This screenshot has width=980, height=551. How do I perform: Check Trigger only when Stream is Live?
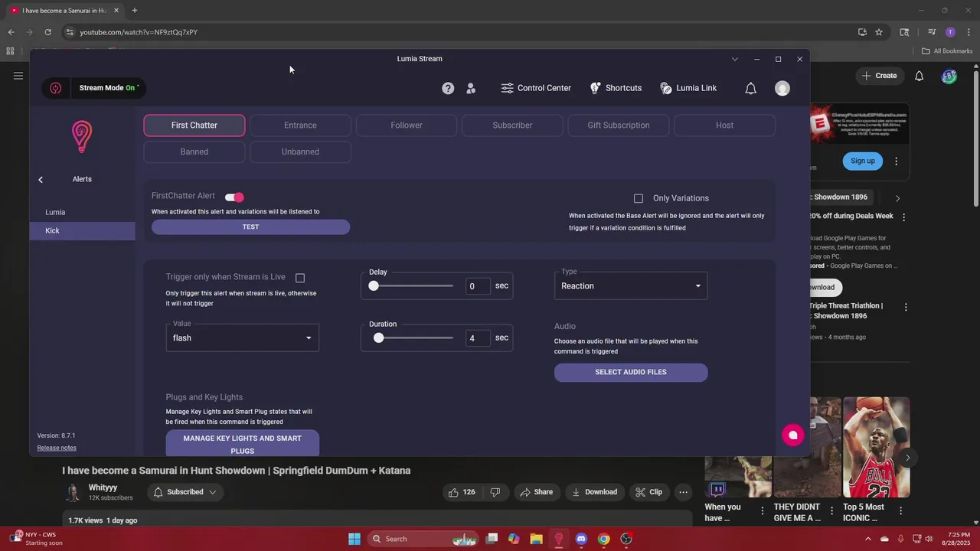click(x=300, y=278)
